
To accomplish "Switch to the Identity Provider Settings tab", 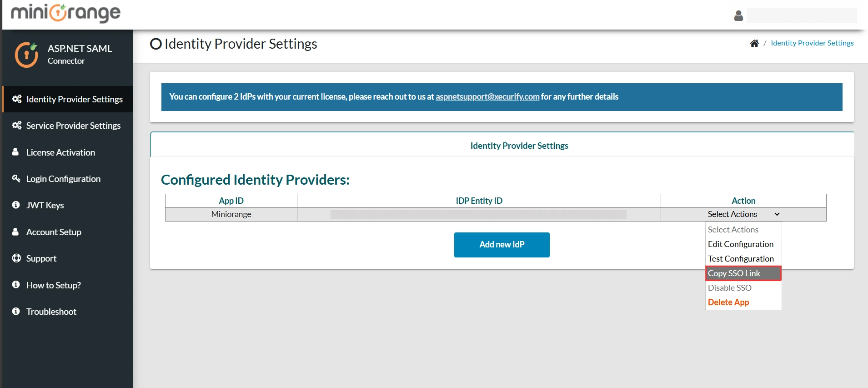I will 519,146.
